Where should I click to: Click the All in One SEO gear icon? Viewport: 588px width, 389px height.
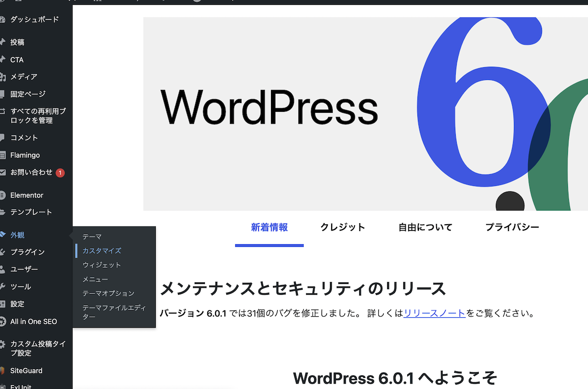2,322
